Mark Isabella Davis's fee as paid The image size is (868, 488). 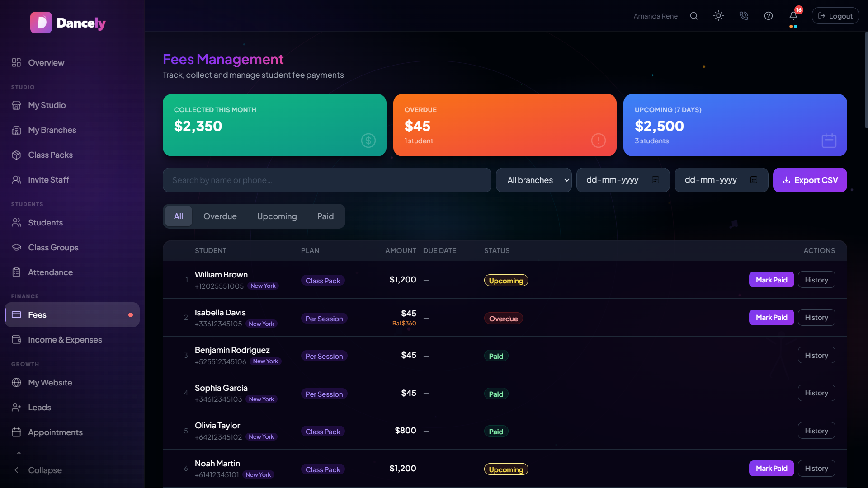[x=772, y=317]
